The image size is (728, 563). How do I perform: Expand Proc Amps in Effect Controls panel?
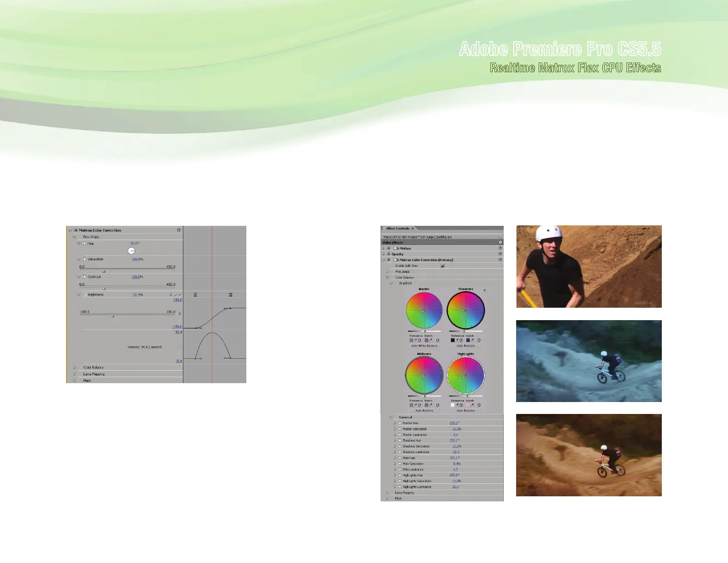tap(387, 271)
